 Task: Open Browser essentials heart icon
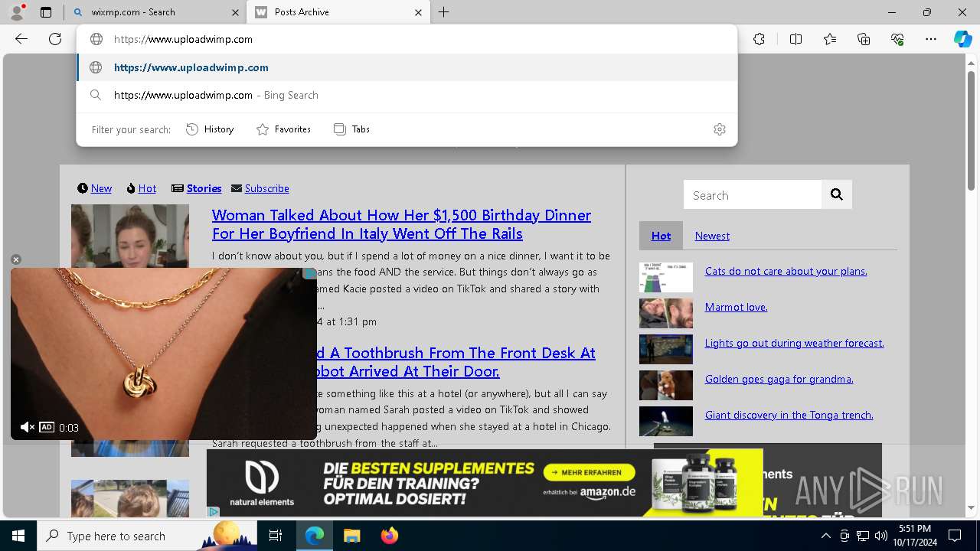point(897,39)
